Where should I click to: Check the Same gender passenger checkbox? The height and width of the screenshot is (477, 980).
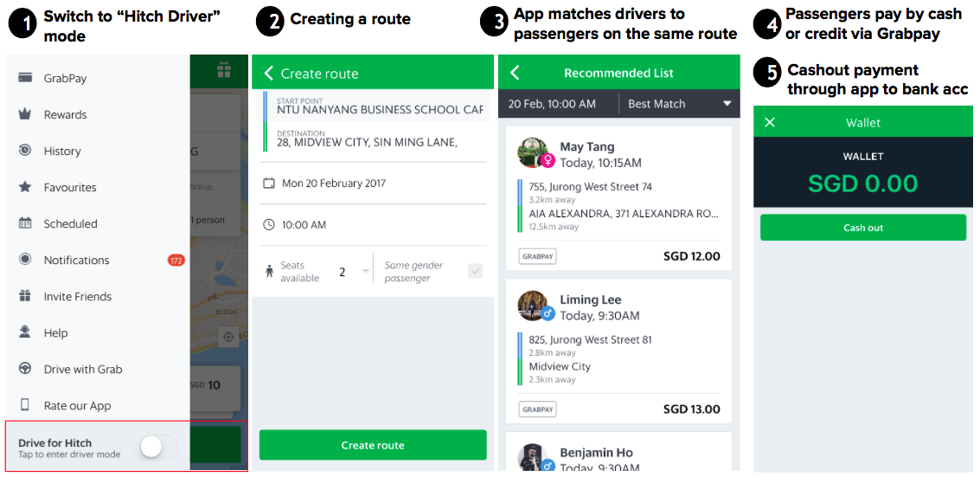coord(475,271)
